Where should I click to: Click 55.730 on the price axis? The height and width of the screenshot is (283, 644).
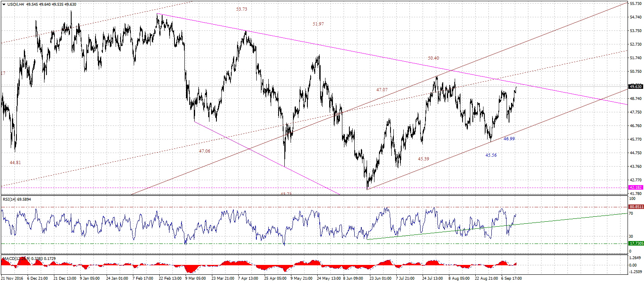point(636,3)
